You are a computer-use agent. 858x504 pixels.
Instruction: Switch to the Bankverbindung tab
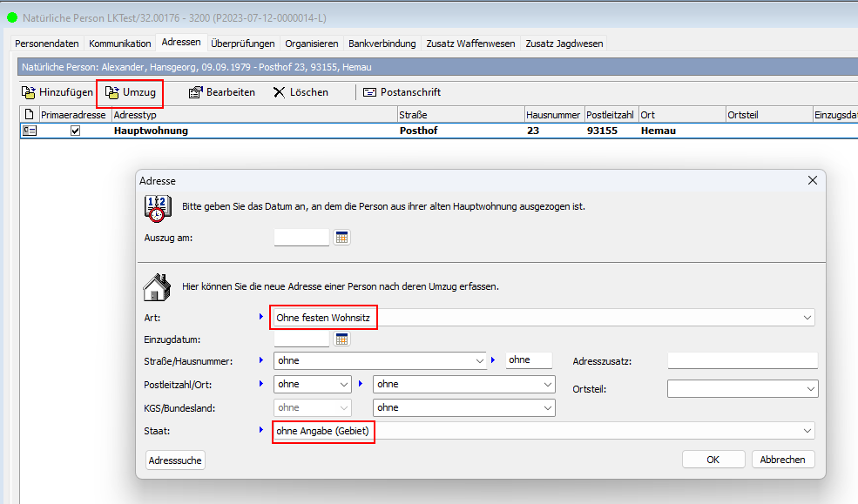382,44
